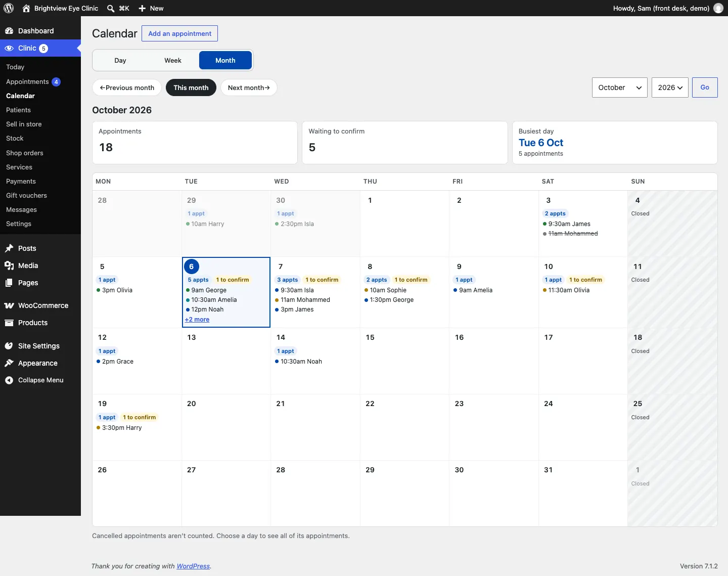Open busiest day Tue 6 Oct link
This screenshot has height=576, width=728.
click(541, 143)
